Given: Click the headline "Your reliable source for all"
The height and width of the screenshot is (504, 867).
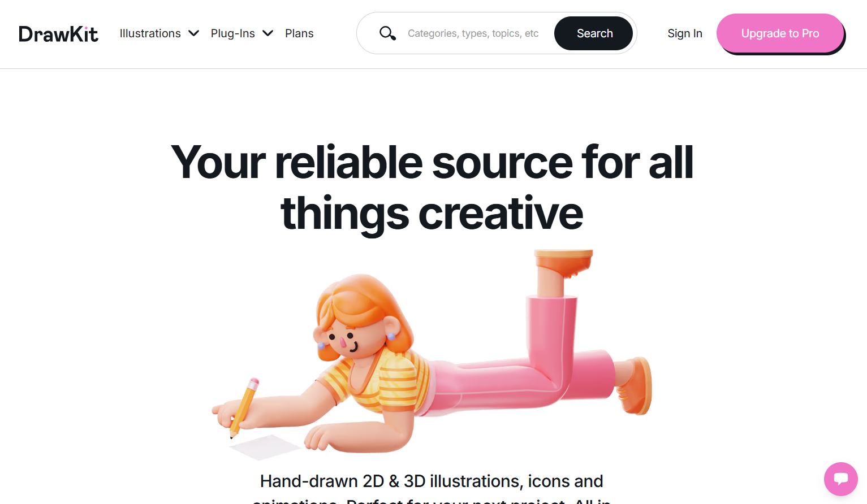Looking at the screenshot, I should pos(432,162).
